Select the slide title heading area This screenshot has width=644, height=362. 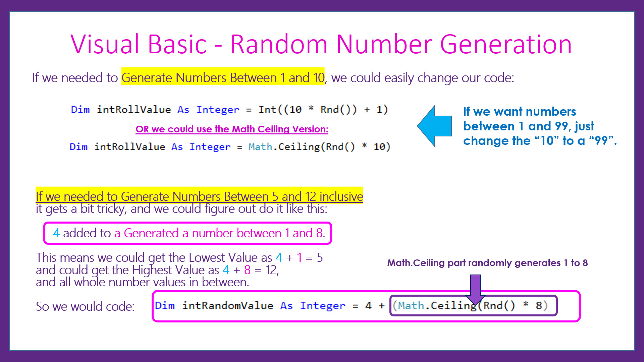click(322, 42)
